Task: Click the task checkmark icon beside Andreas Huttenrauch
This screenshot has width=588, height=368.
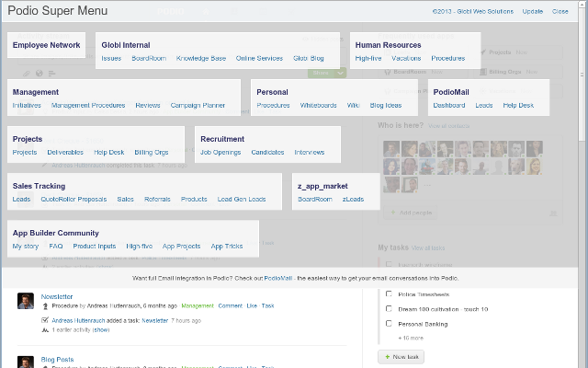Action: click(x=46, y=320)
